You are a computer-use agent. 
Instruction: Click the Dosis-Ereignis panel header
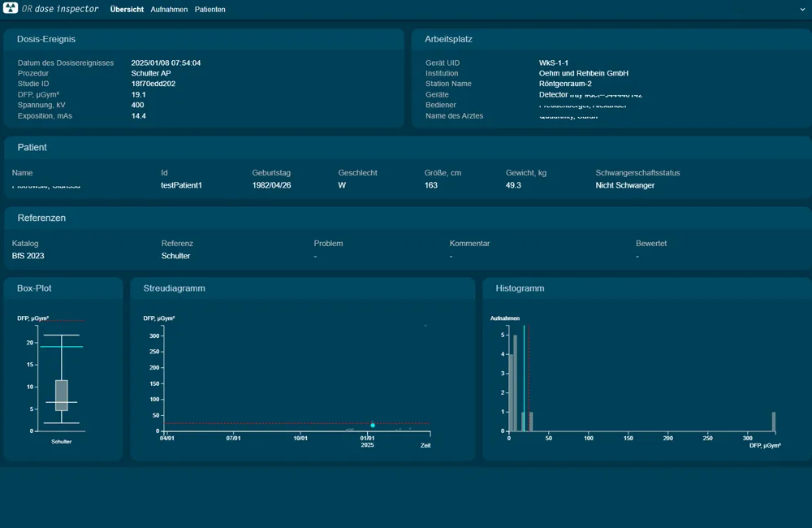tap(46, 39)
